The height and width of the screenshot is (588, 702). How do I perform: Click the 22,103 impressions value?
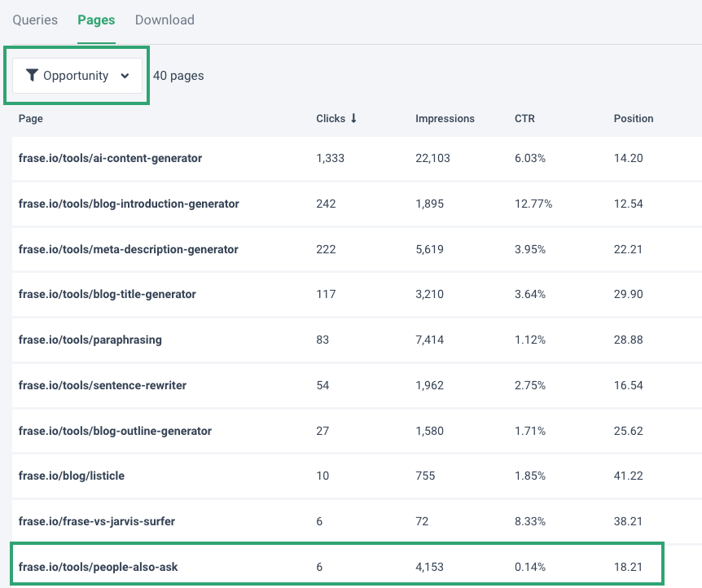432,159
